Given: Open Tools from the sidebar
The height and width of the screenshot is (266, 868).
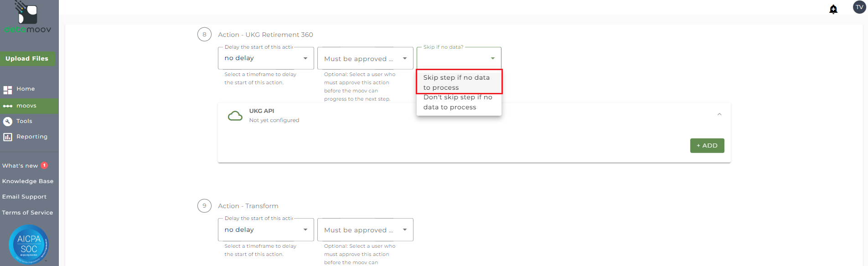Looking at the screenshot, I should (24, 121).
